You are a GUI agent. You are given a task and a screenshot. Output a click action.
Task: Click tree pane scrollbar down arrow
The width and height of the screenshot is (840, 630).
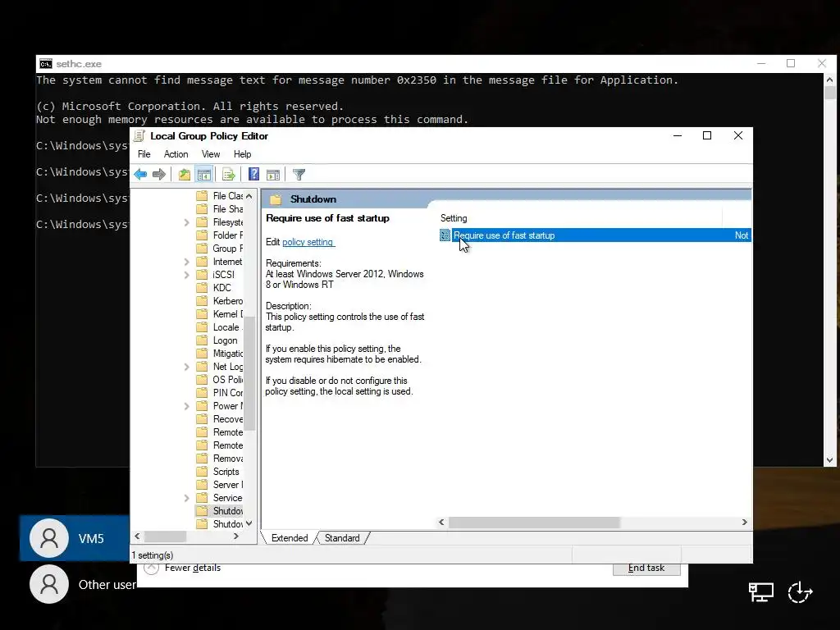click(x=249, y=523)
